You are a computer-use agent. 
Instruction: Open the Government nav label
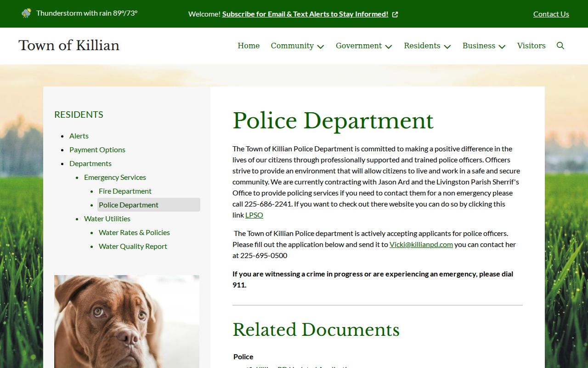click(x=359, y=46)
